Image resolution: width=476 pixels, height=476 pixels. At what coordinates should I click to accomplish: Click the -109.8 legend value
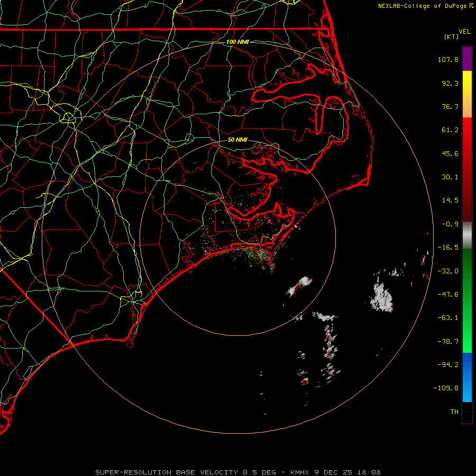(x=446, y=388)
